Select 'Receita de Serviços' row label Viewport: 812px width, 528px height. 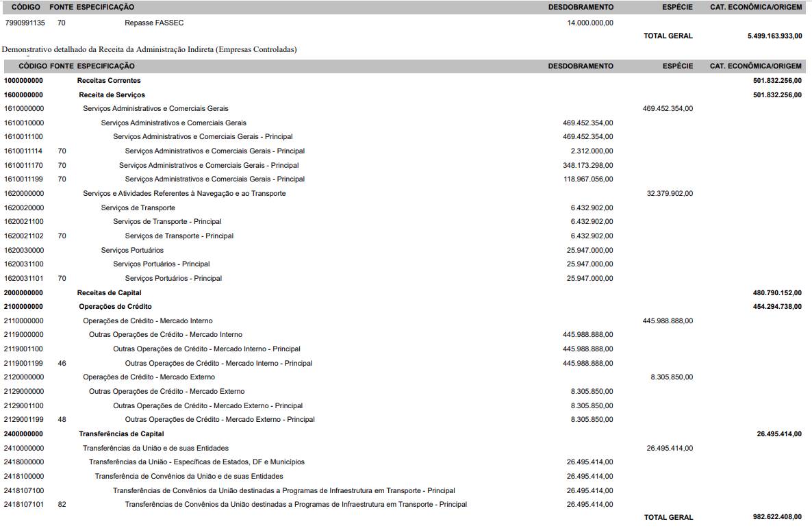coord(112,95)
